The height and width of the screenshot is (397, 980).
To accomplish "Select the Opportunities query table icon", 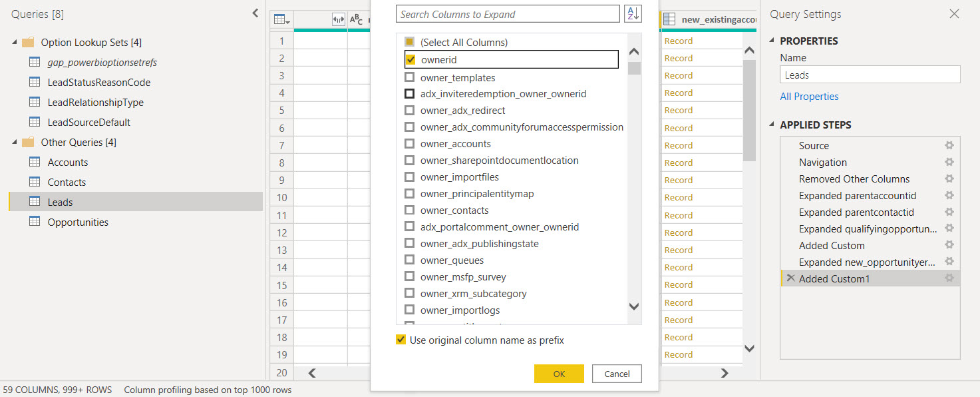I will pos(35,222).
